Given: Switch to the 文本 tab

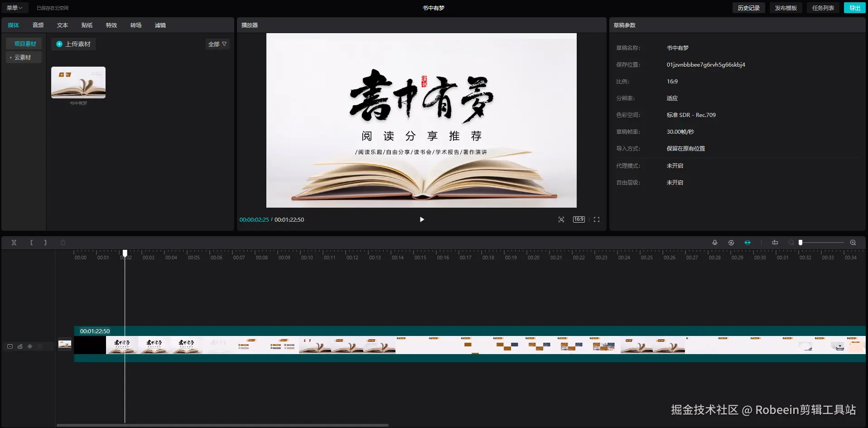Looking at the screenshot, I should pyautogui.click(x=63, y=25).
